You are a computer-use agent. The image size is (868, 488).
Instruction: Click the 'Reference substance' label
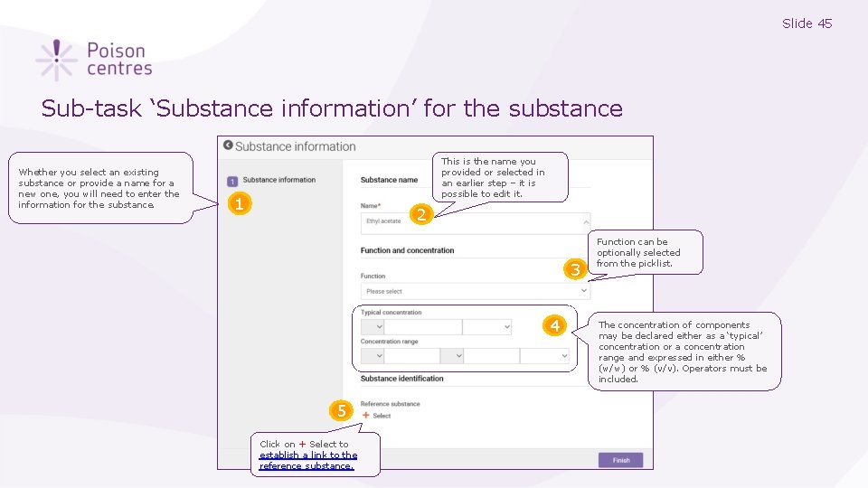pos(390,404)
